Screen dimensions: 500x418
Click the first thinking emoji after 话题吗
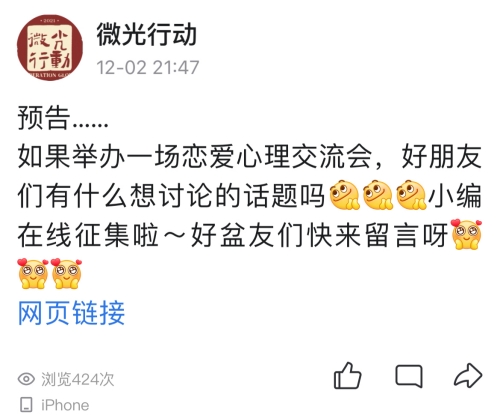344,195
